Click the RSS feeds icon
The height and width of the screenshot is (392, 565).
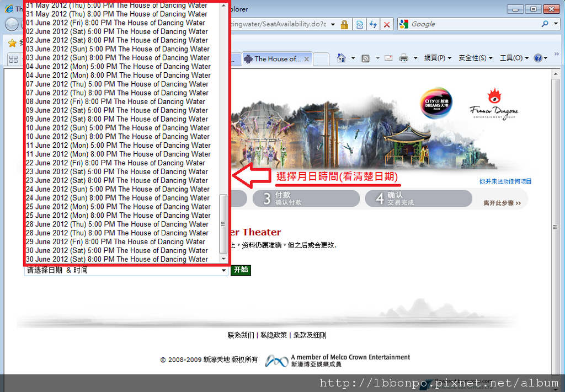tap(365, 58)
